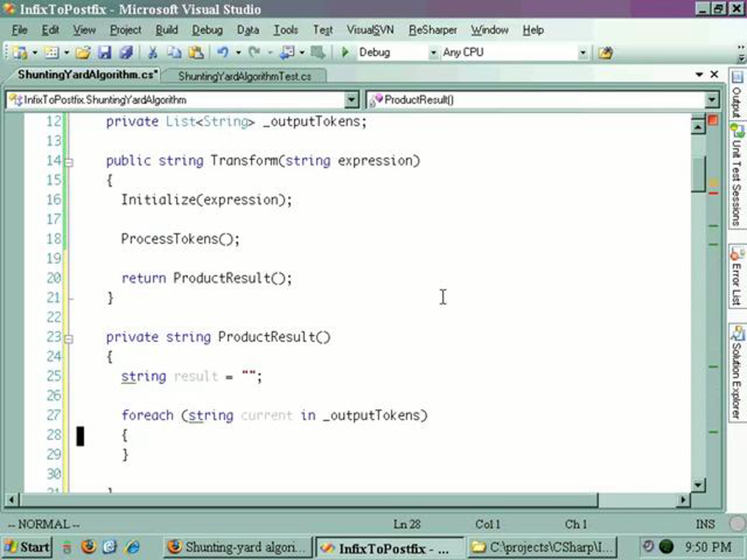
Task: Click the orange warning marker in the marker bar
Action: coord(713,183)
